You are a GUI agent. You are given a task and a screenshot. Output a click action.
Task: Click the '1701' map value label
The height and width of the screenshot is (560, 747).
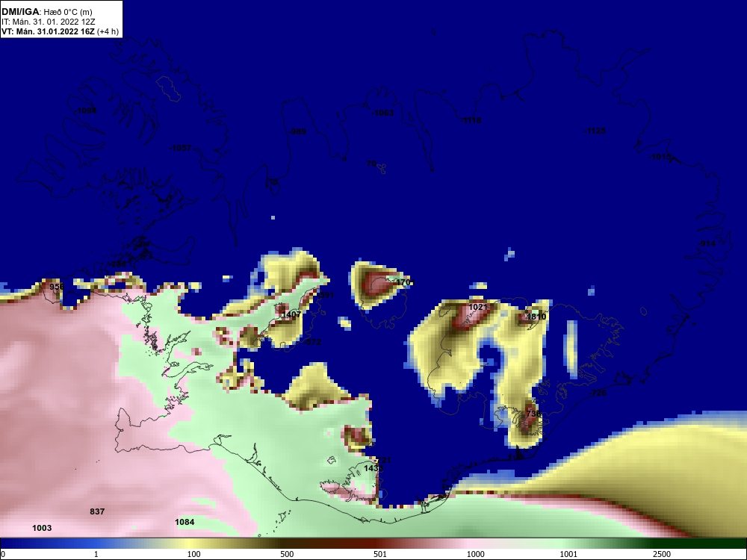point(404,282)
